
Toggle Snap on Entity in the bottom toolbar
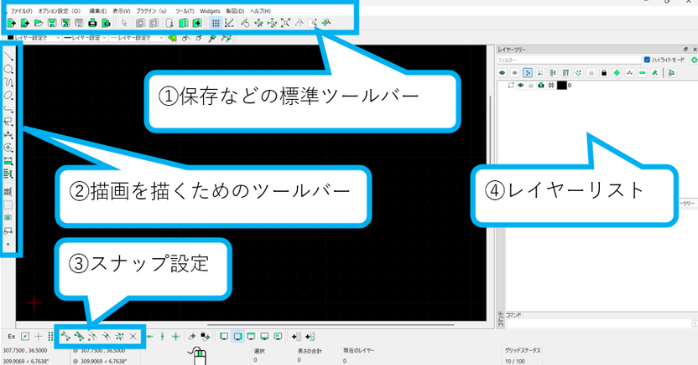point(79,337)
